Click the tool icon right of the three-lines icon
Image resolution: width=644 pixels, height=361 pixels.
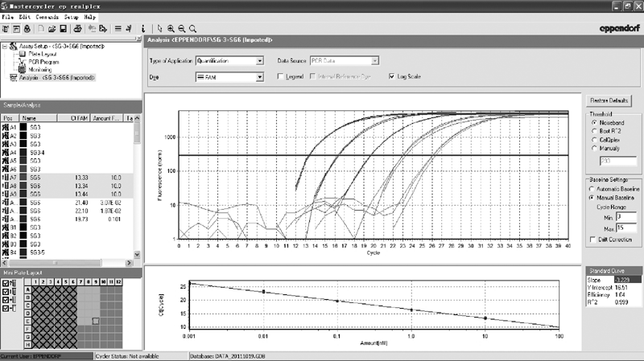[x=129, y=29]
